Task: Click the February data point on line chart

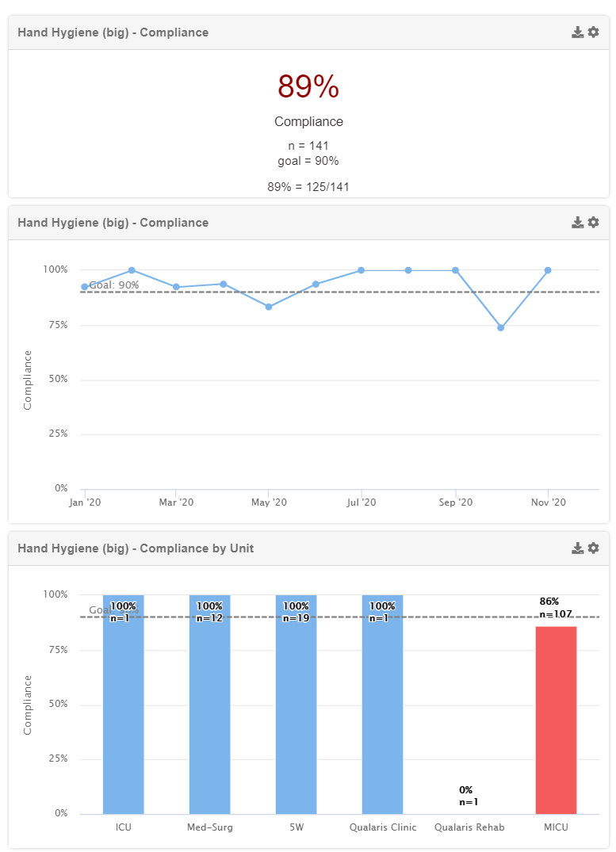Action: click(x=132, y=270)
